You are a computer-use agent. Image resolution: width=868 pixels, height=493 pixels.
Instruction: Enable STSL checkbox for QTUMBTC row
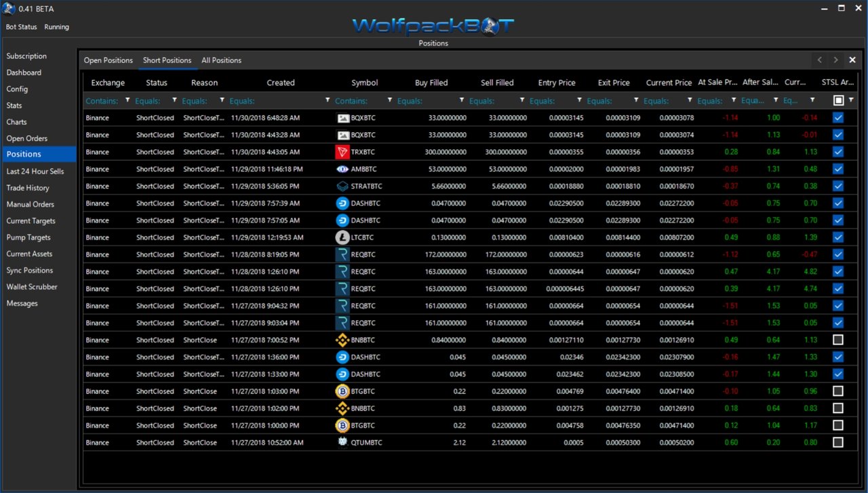[x=838, y=442]
